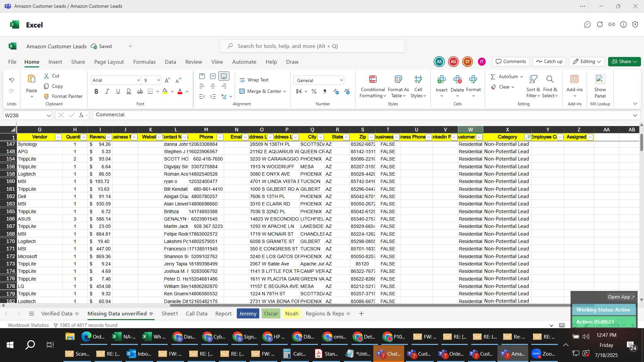Viewport: 644px width, 362px height.
Task: Open Sort & Filter
Action: tap(533, 86)
